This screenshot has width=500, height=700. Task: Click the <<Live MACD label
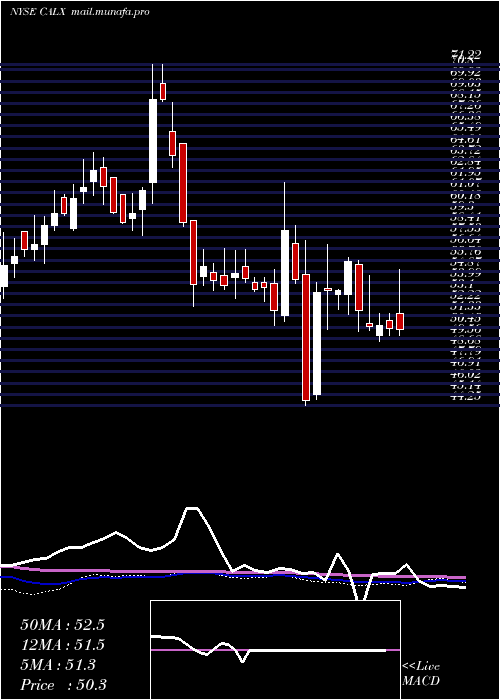(421, 674)
